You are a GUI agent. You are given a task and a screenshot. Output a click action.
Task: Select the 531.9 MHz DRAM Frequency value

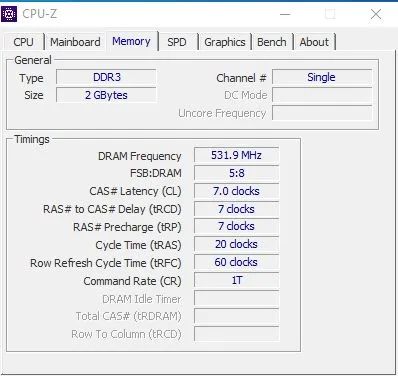(236, 155)
